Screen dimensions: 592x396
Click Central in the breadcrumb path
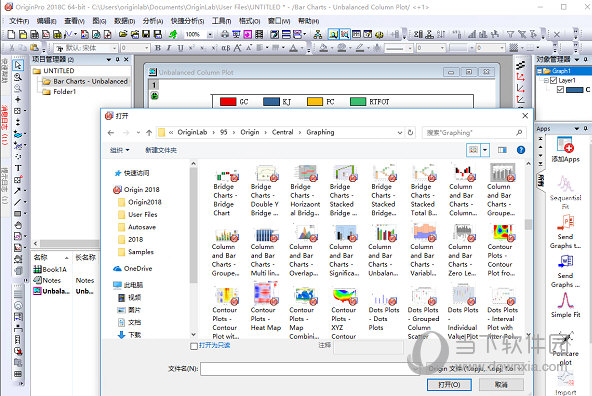tap(282, 133)
